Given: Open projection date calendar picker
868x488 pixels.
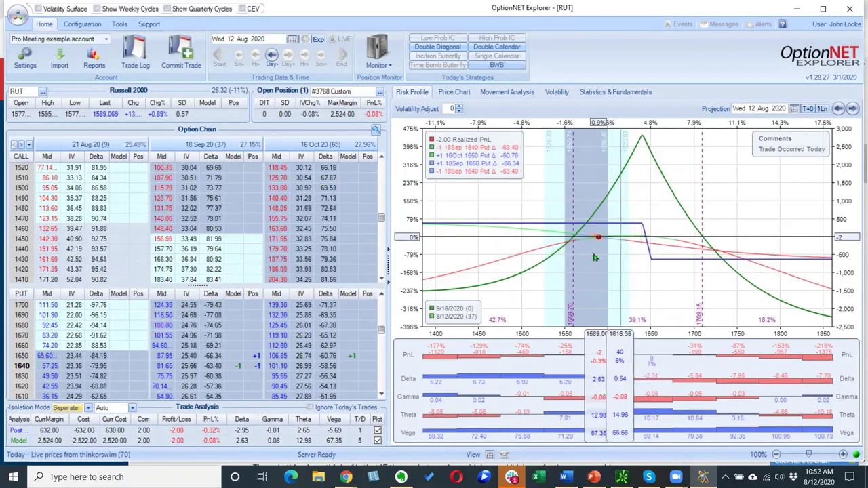Looking at the screenshot, I should (x=793, y=108).
